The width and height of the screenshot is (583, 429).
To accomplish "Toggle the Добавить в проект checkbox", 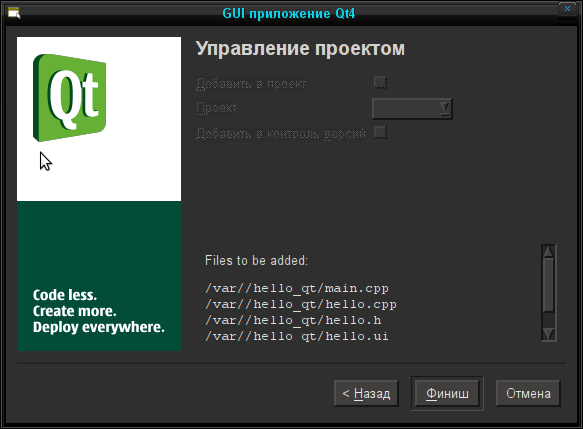I will pyautogui.click(x=380, y=82).
